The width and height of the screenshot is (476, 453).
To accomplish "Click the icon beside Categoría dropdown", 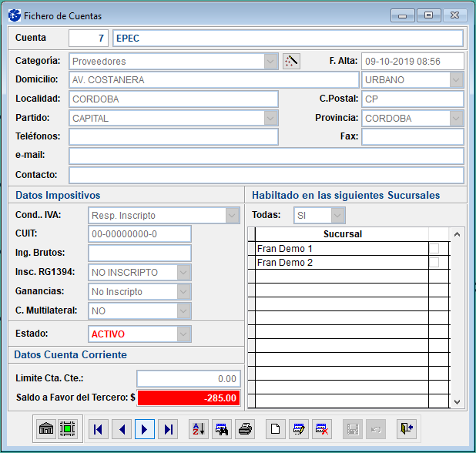I will point(291,61).
